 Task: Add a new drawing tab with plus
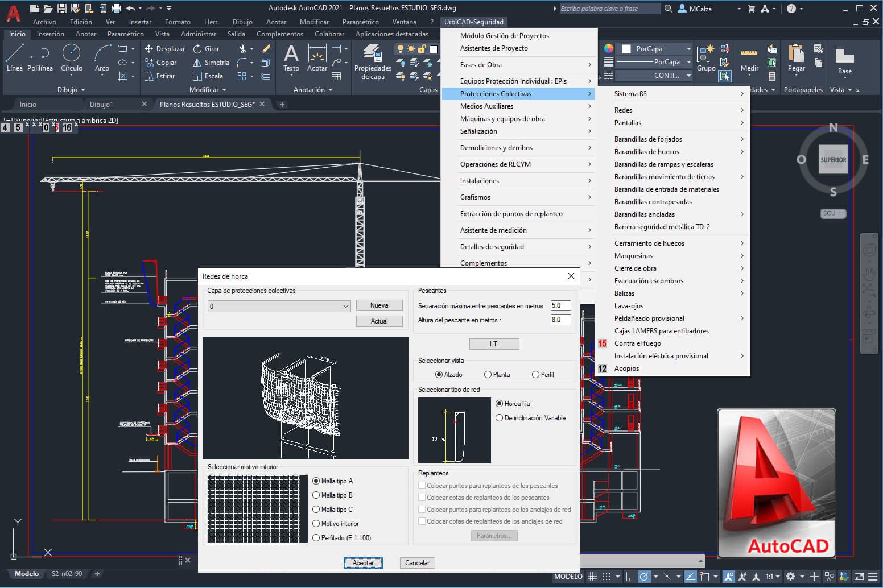pyautogui.click(x=282, y=105)
